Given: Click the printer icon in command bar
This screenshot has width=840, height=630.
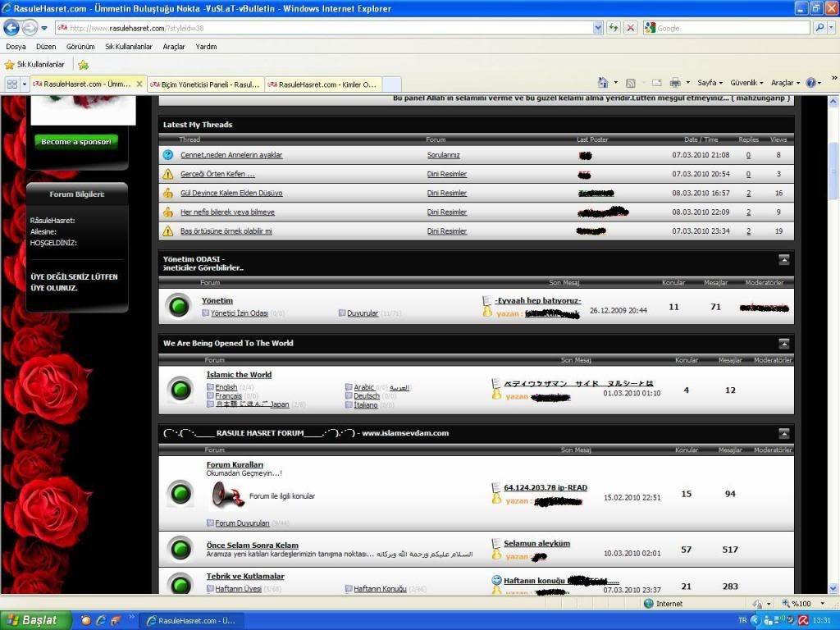Looking at the screenshot, I should pos(674,83).
